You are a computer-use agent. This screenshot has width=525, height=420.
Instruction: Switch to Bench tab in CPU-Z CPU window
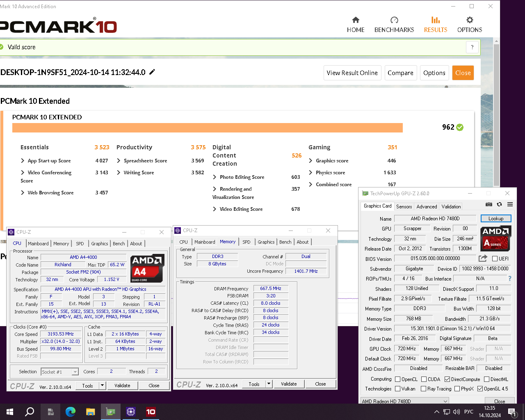tap(119, 244)
